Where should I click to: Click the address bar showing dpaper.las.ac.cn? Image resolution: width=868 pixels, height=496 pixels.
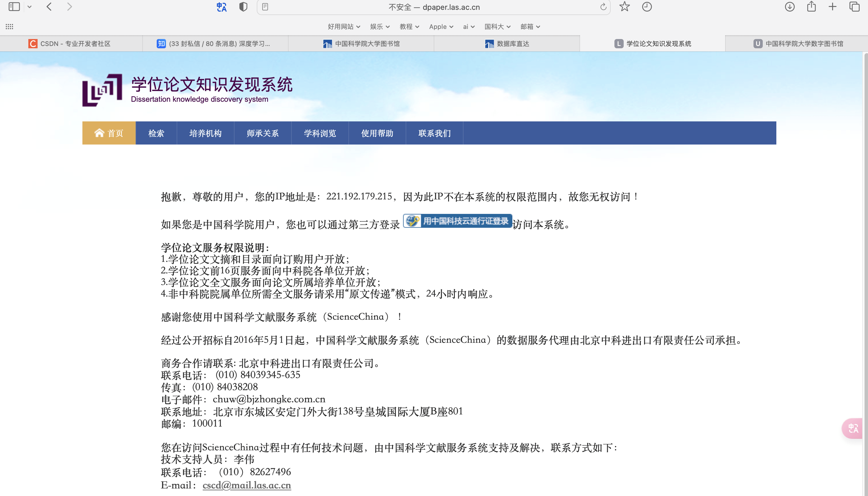tap(434, 7)
